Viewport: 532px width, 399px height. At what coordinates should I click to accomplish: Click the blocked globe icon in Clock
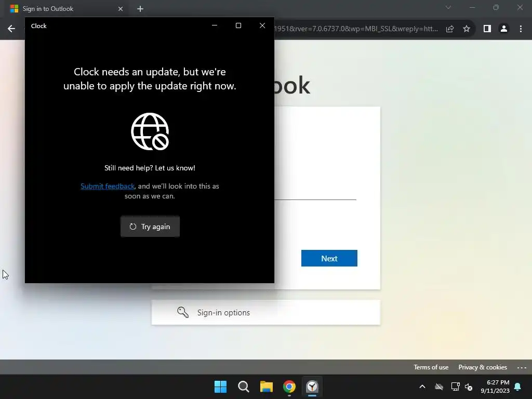150,131
